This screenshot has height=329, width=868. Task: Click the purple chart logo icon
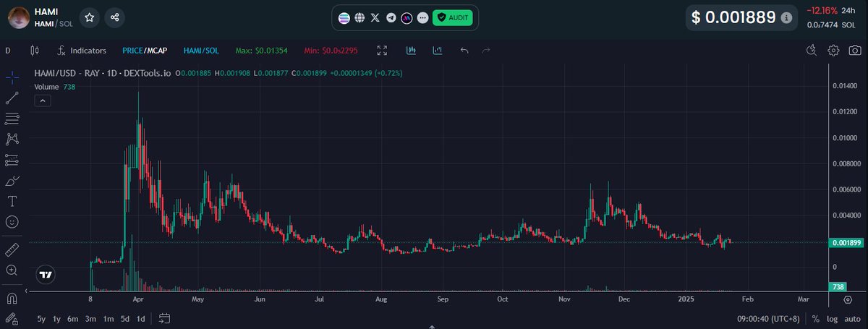pos(407,17)
